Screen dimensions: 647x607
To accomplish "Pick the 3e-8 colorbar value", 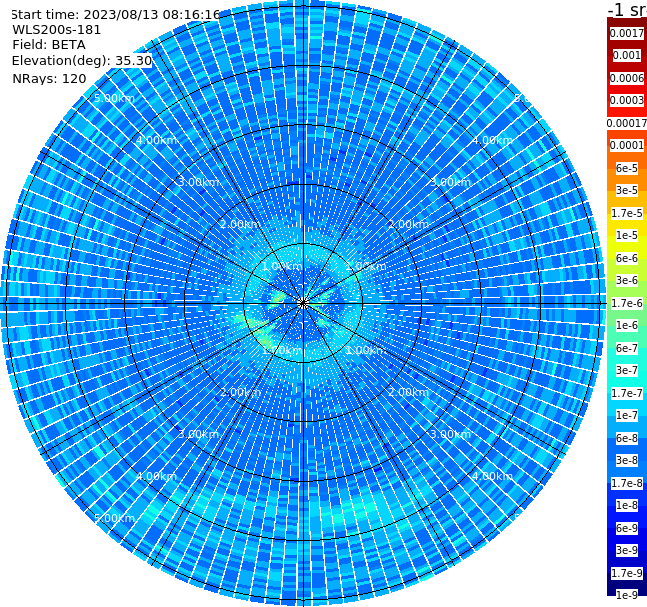I will pyautogui.click(x=627, y=460).
